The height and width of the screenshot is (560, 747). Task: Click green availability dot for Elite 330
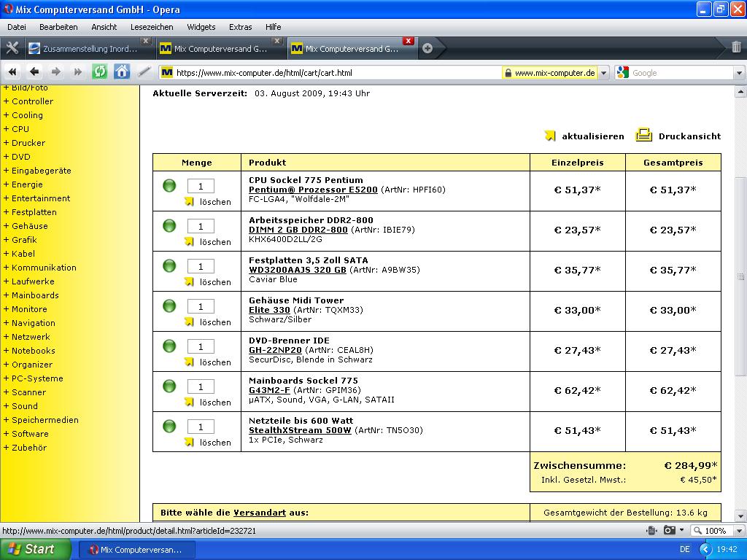tap(169, 306)
